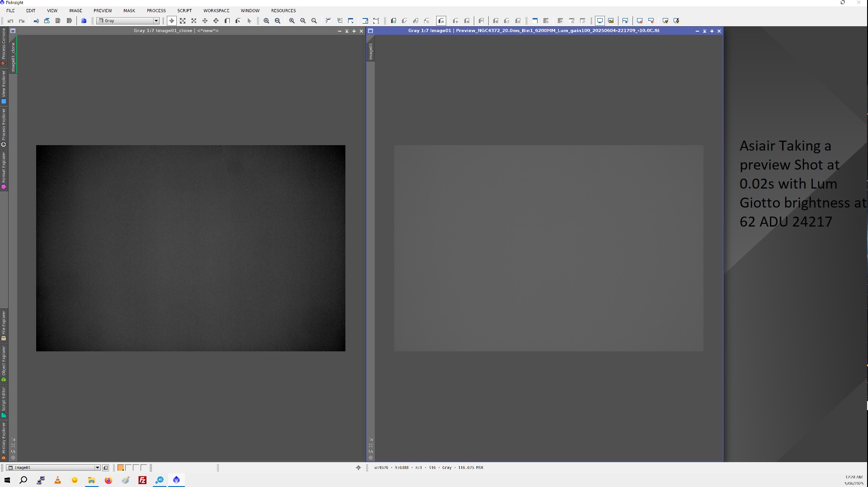Select the New Preview tool
Screen dimensions: 868x487
pyautogui.click(x=227, y=21)
